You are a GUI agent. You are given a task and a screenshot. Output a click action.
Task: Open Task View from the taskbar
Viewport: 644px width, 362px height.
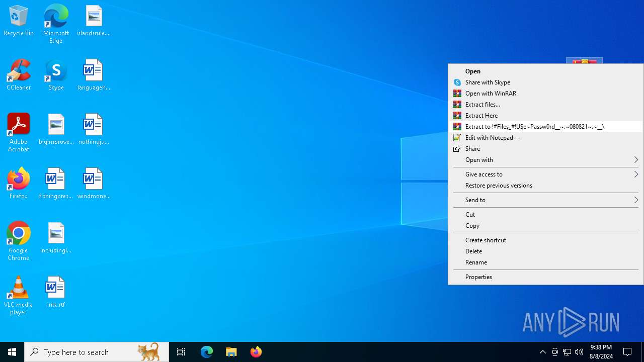[181, 352]
